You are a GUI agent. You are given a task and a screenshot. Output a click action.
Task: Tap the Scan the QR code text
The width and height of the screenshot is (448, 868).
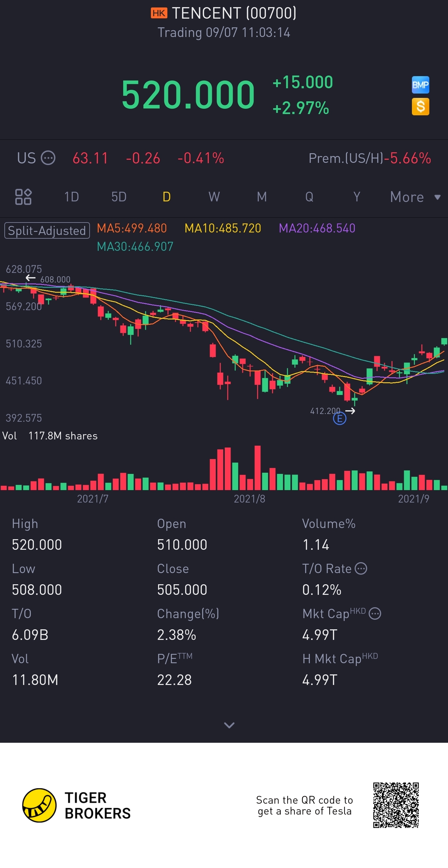(305, 805)
